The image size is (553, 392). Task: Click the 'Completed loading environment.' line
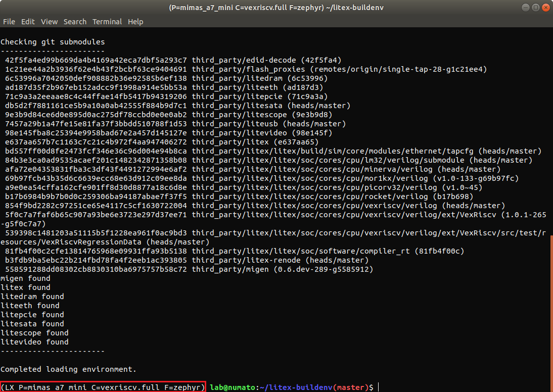tap(68, 369)
